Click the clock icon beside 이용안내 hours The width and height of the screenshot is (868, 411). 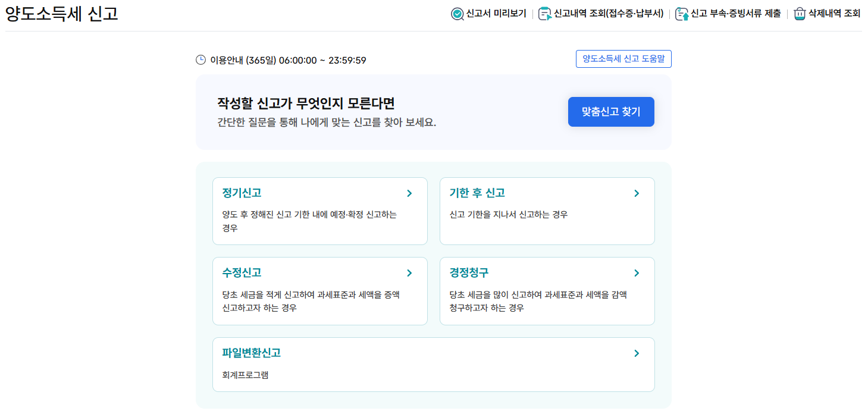200,59
